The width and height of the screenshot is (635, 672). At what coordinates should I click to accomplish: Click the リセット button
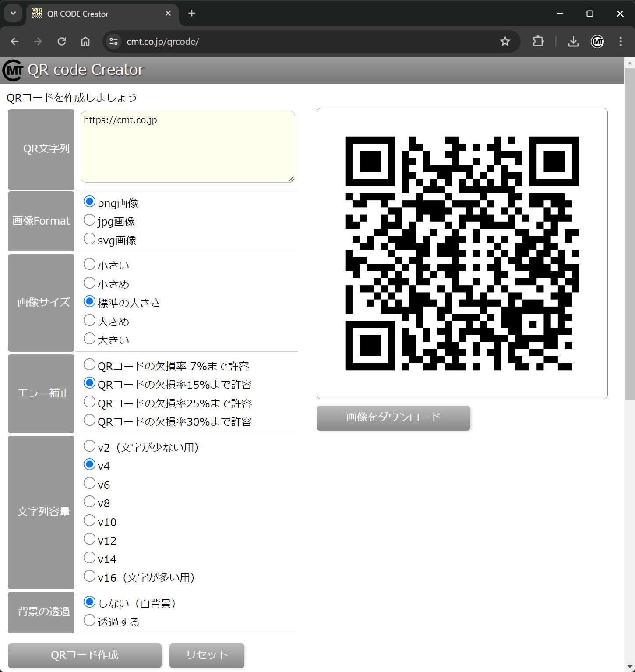[207, 655]
